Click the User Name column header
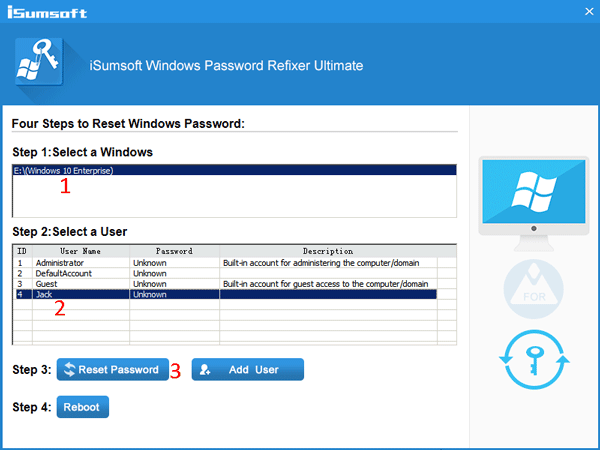Image resolution: width=600 pixels, height=450 pixels. 81,251
